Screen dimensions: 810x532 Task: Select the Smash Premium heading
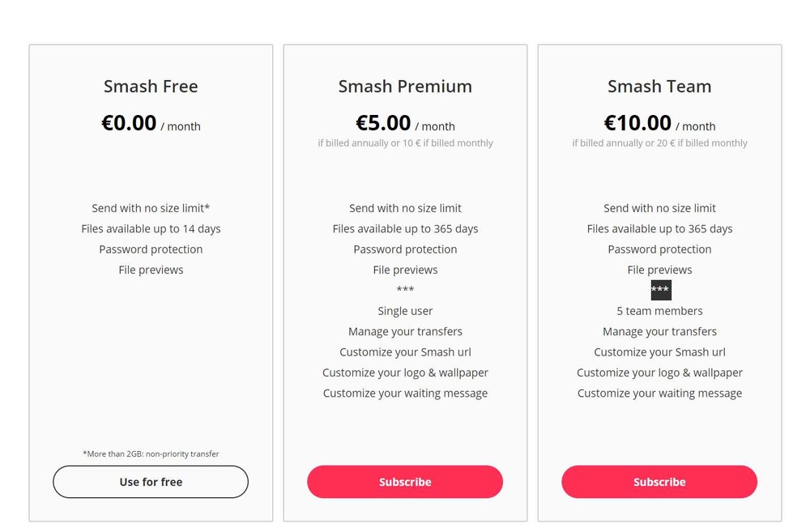click(x=405, y=87)
